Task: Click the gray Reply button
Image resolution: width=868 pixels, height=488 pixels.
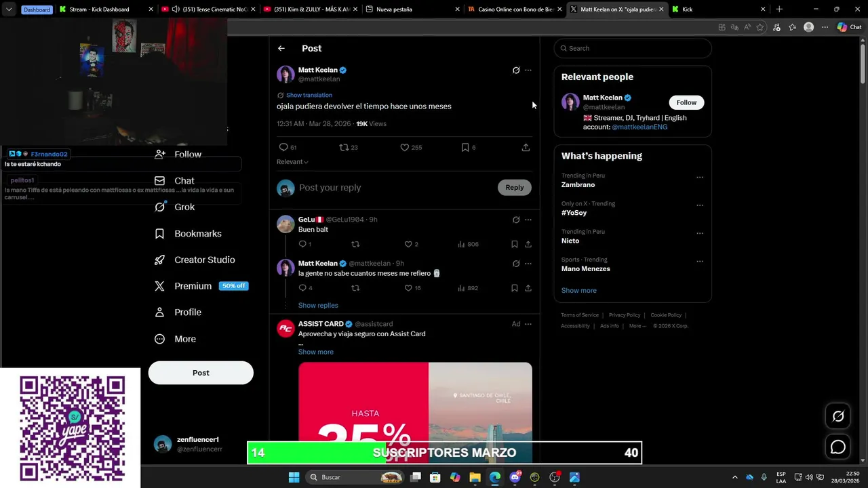Action: 515,188
